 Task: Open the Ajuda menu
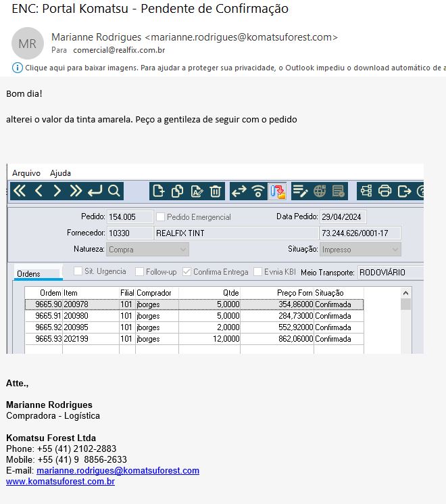point(60,173)
